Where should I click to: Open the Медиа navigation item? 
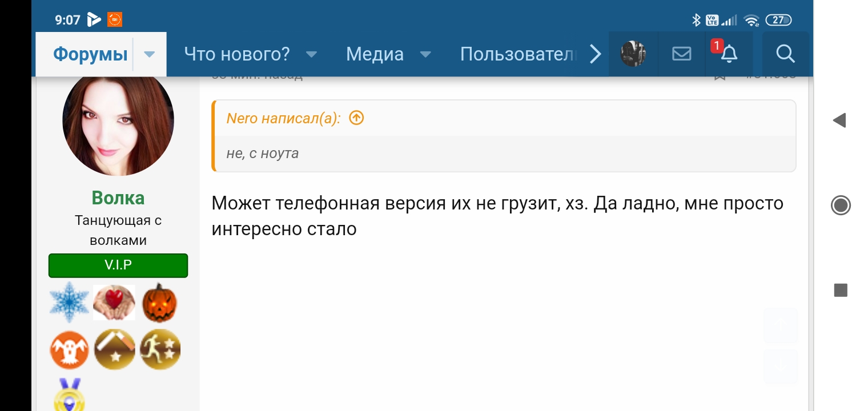tap(375, 54)
